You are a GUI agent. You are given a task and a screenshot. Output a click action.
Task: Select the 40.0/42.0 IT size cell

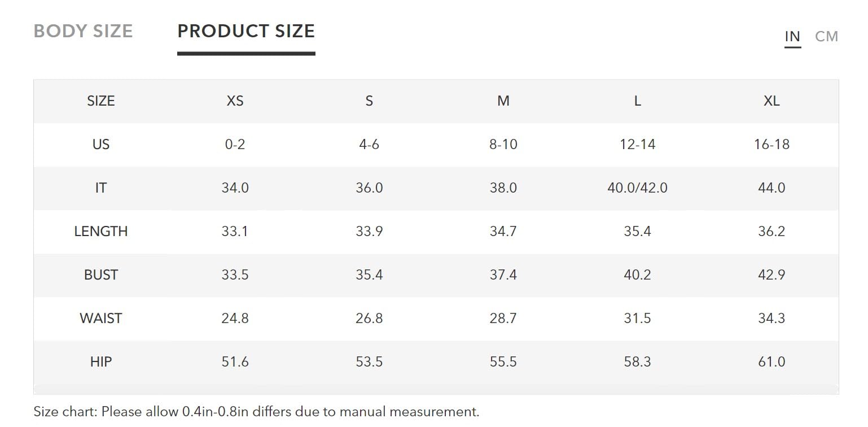tap(637, 188)
